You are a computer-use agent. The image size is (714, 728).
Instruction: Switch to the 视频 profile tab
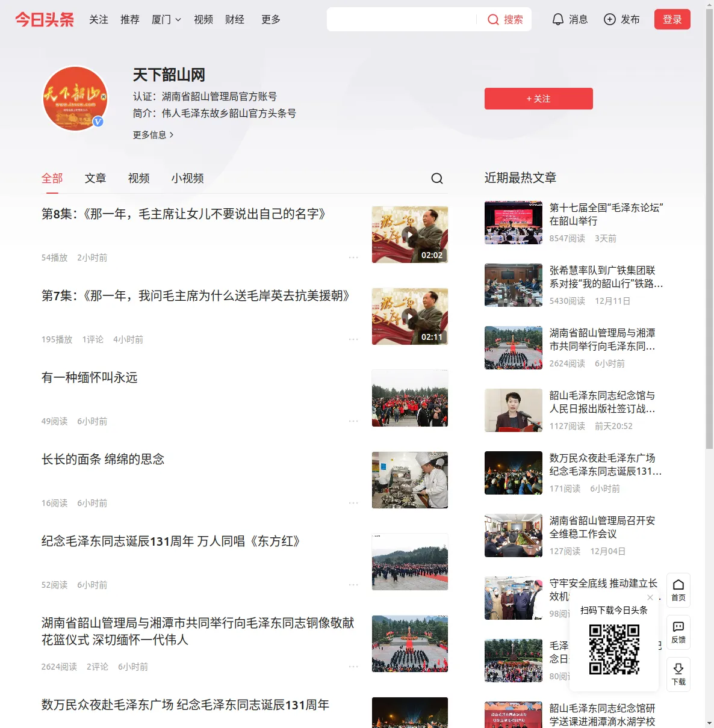(139, 178)
